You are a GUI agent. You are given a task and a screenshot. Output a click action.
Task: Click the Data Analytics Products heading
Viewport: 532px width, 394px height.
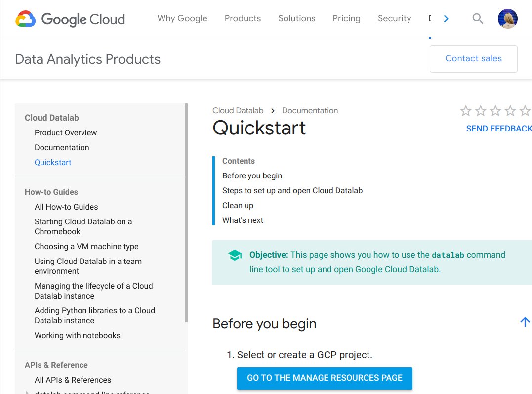coord(87,59)
